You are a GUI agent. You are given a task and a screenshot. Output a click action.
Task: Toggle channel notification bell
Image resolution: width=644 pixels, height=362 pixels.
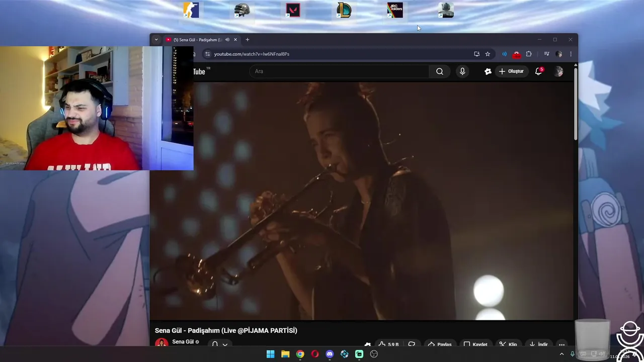(215, 344)
